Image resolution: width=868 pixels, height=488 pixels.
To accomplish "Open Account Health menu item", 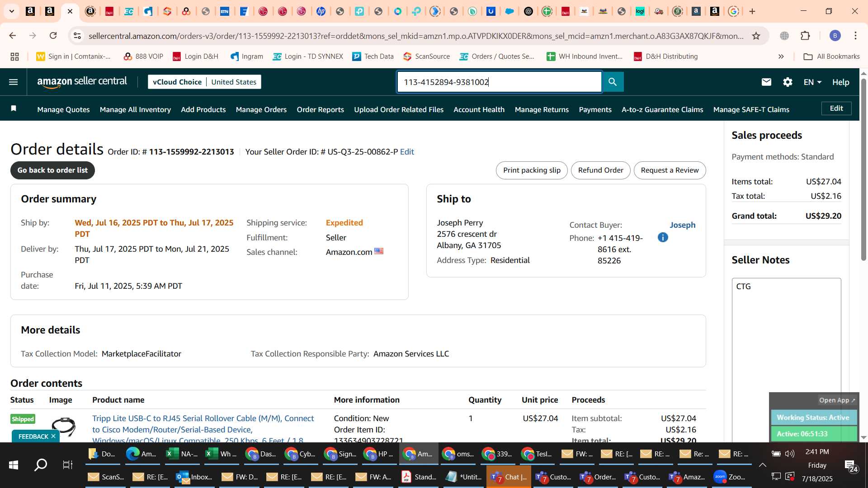I will 479,109.
